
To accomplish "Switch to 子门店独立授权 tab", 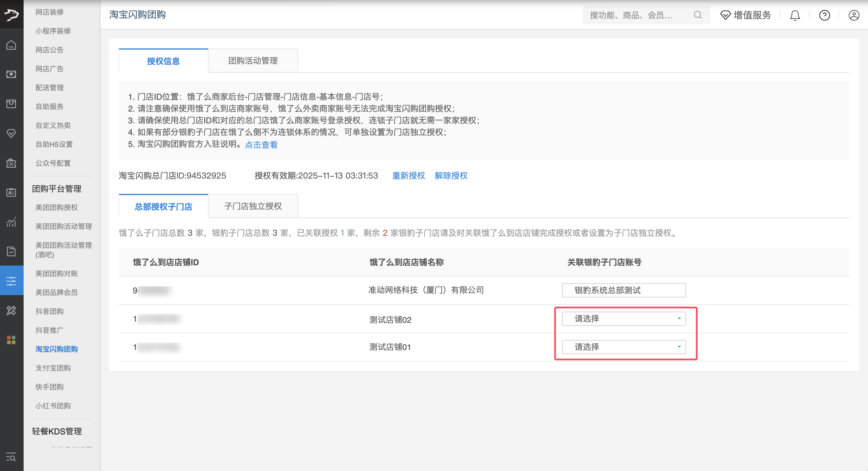I will (x=253, y=206).
